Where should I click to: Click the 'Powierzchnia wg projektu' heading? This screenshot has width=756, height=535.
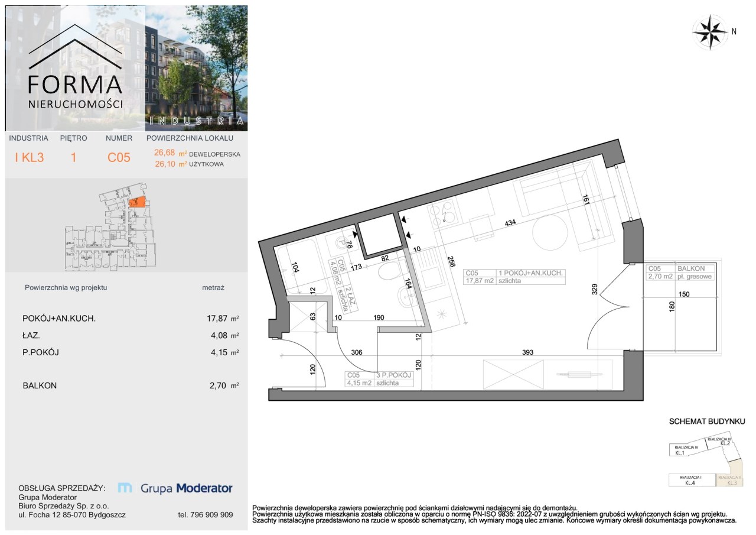point(66,288)
